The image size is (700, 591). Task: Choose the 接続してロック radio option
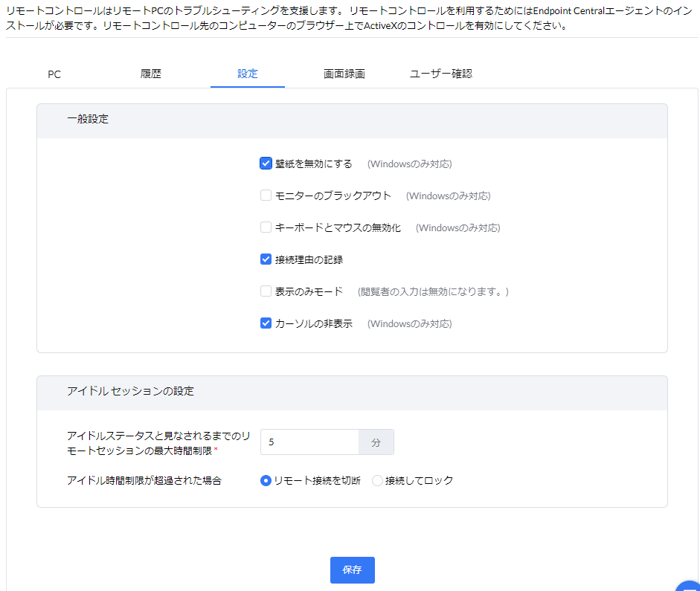click(377, 480)
